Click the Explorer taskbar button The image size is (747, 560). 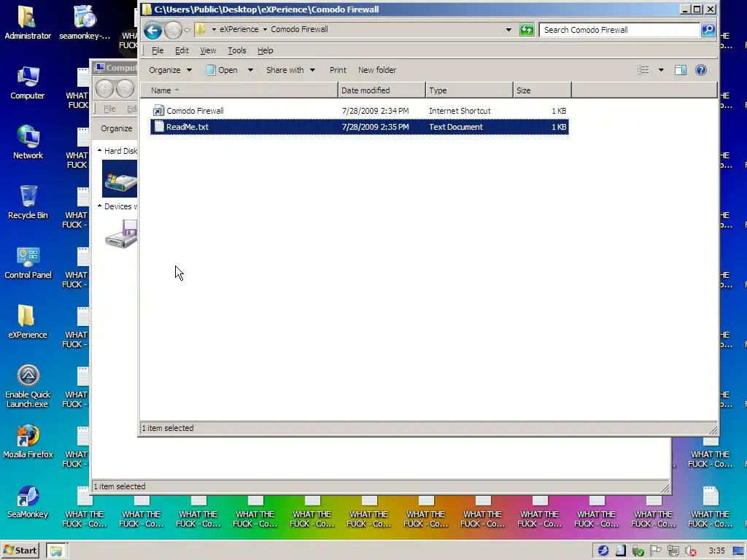point(57,551)
